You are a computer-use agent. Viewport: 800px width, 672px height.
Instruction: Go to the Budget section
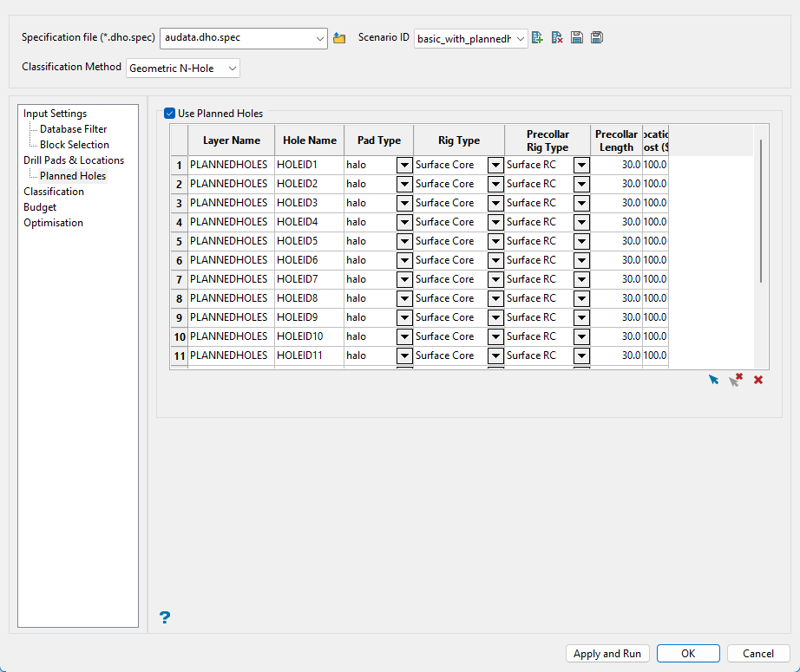(x=40, y=207)
